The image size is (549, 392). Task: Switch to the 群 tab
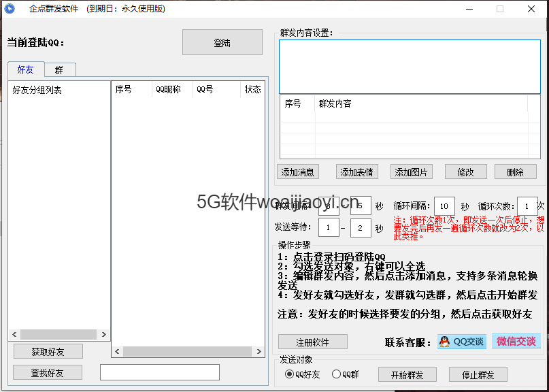[x=59, y=70]
